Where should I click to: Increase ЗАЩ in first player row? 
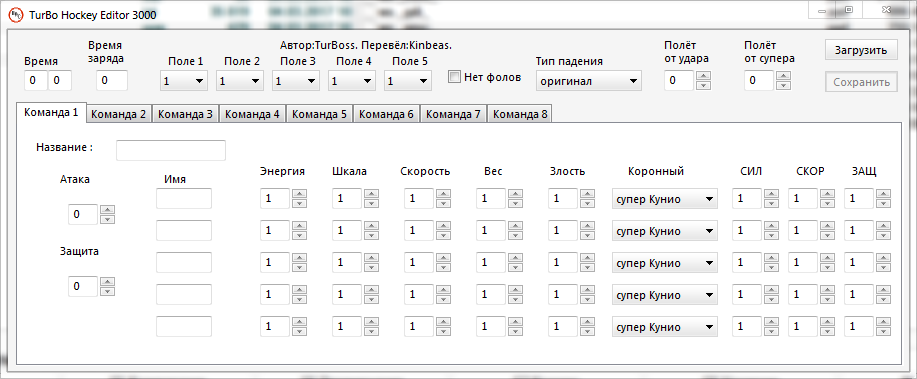[x=884, y=194]
